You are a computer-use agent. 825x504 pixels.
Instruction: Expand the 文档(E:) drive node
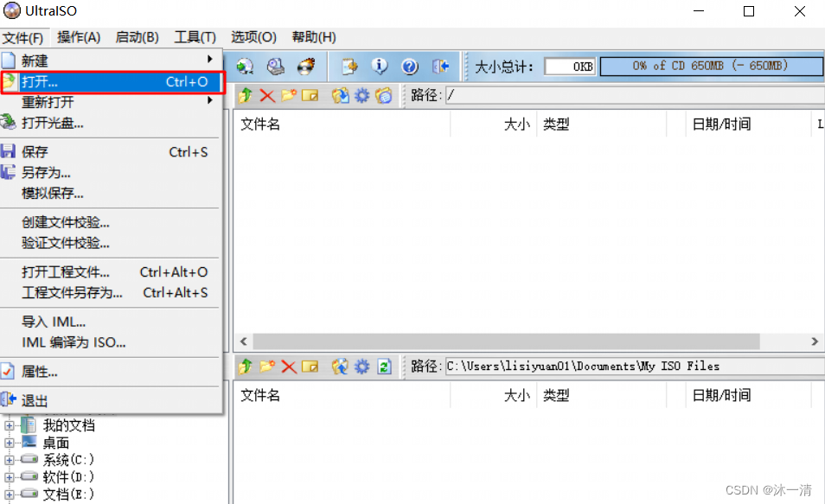coord(9,494)
